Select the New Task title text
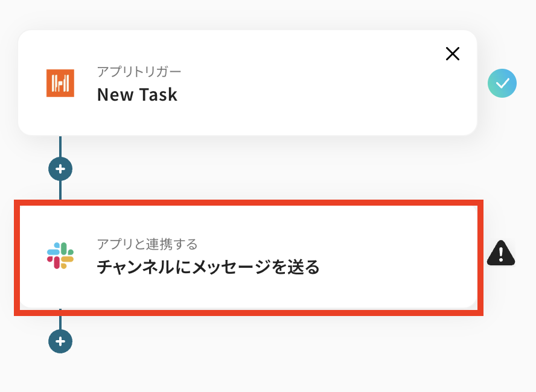The image size is (536, 392). tap(137, 95)
